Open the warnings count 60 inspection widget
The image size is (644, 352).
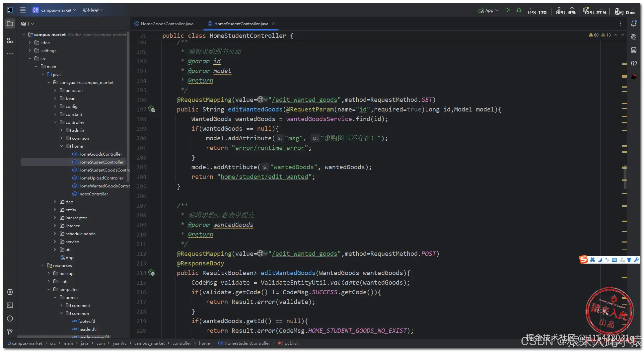pos(594,35)
